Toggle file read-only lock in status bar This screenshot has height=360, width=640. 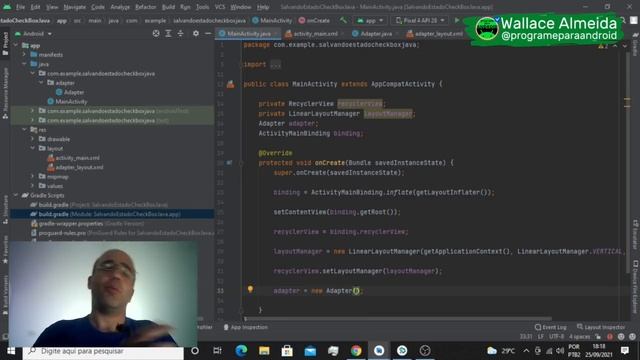[x=598, y=337]
